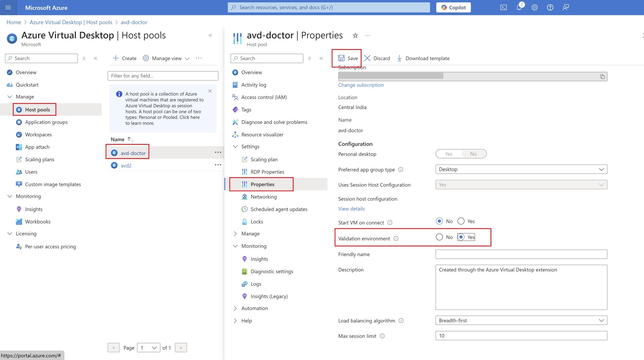644x360 pixels.
Task: Show info tooltip for Start VM on connect
Action: [390, 223]
